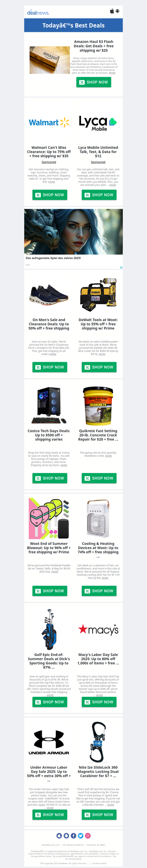This screenshot has height=868, width=147.
Task: Click the footer Android app icon
Action: click(x=66, y=836)
